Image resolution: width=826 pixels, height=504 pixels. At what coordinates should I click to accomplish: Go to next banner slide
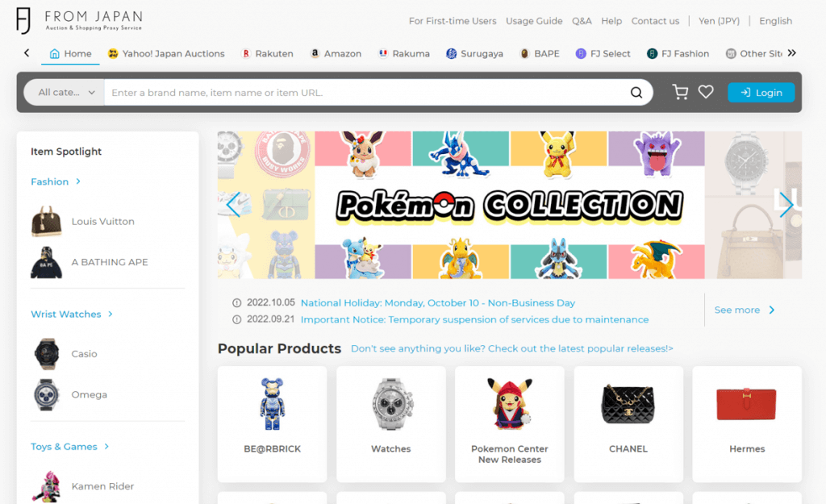[x=786, y=204]
